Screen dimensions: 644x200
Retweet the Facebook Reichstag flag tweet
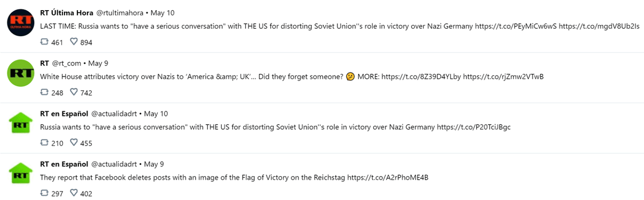pos(45,194)
